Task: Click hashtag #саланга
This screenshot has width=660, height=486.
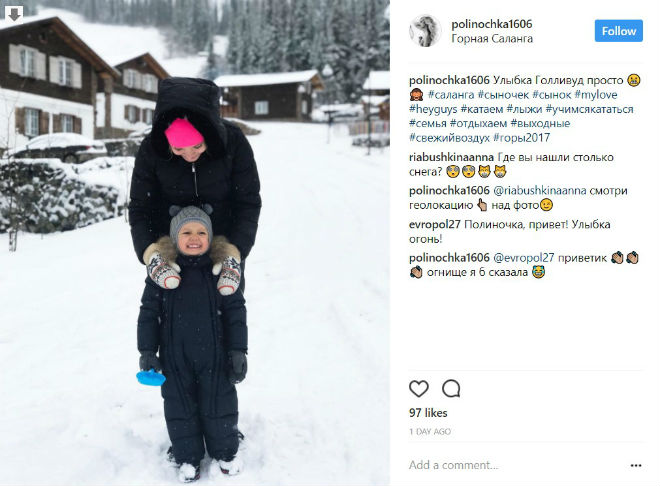Action: point(451,95)
